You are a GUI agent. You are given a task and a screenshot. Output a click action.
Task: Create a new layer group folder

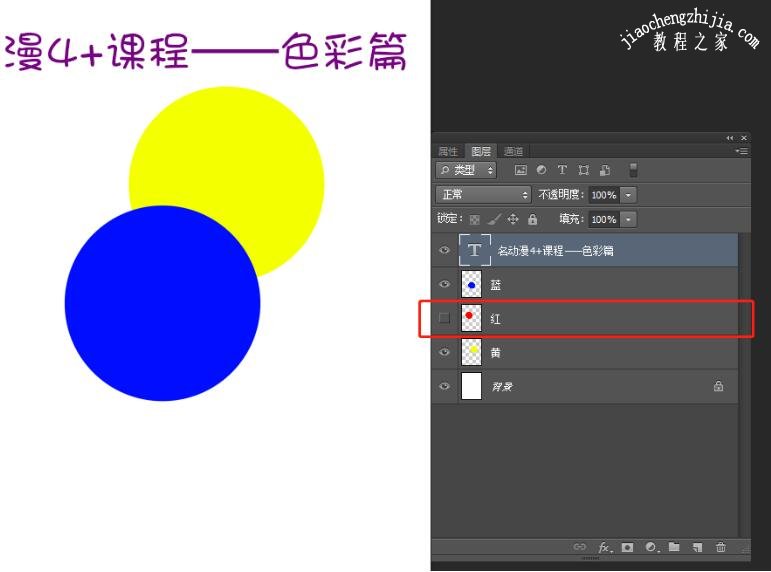pos(674,547)
